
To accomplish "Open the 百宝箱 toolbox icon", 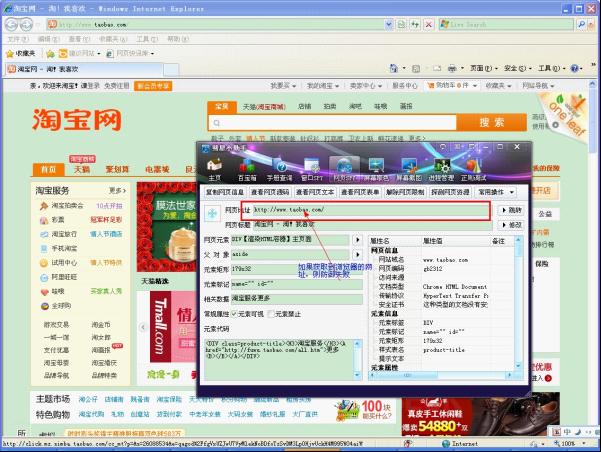I will (x=247, y=170).
